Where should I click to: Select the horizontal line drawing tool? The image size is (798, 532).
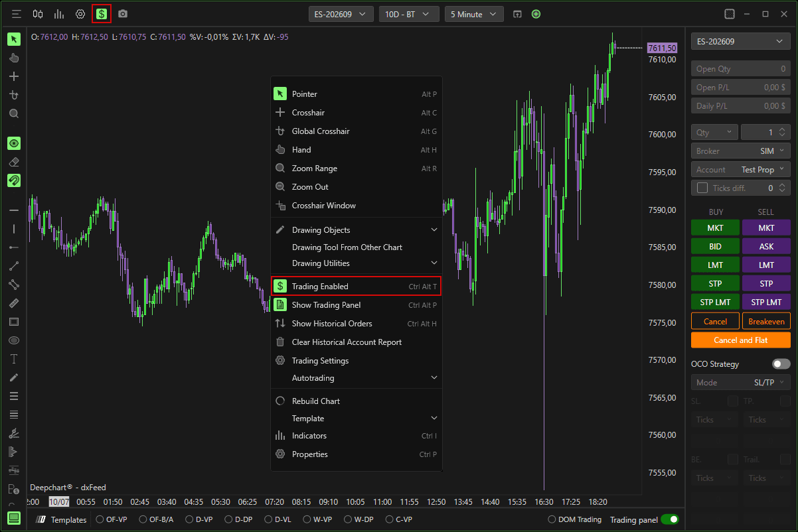[14, 210]
